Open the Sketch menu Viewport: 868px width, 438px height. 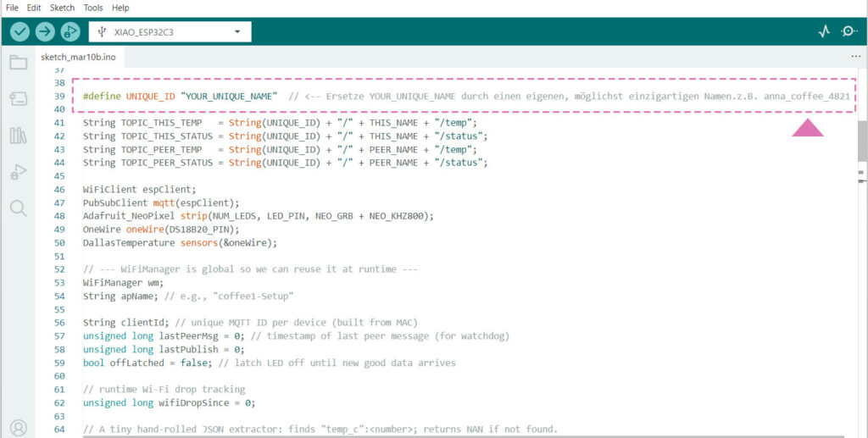(x=62, y=8)
